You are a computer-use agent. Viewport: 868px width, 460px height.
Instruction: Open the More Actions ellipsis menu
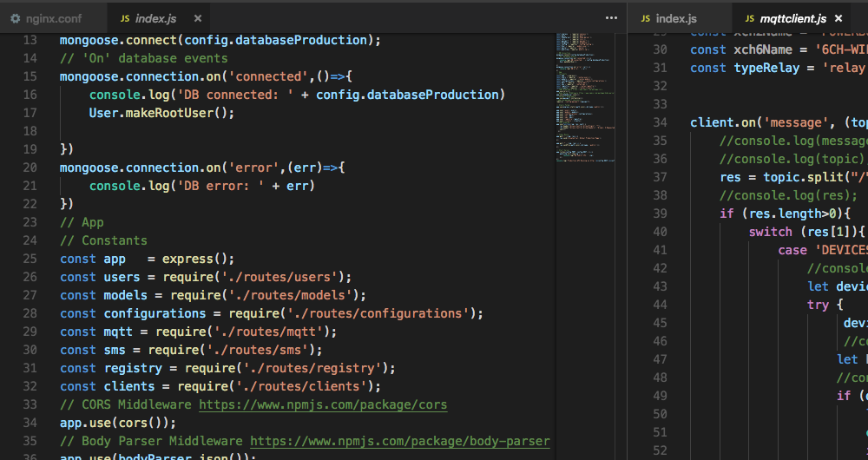(611, 18)
